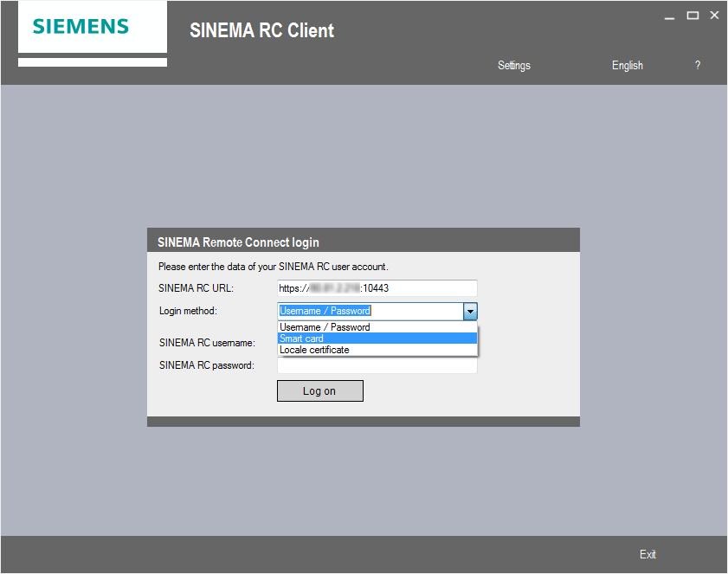This screenshot has width=728, height=574.
Task: Close the window with X
Action: 714,16
